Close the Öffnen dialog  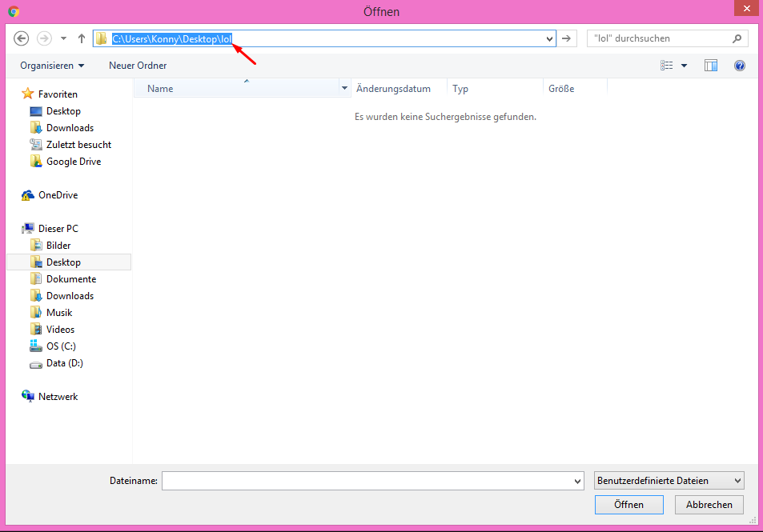click(x=747, y=8)
